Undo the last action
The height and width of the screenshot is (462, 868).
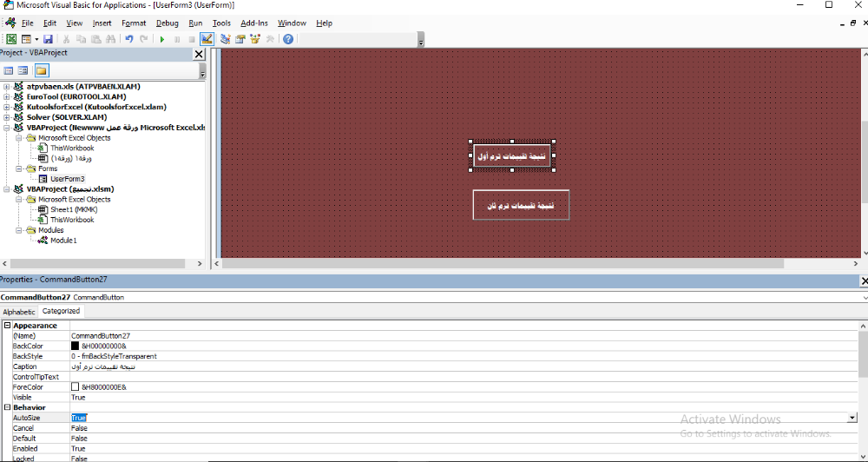(129, 39)
